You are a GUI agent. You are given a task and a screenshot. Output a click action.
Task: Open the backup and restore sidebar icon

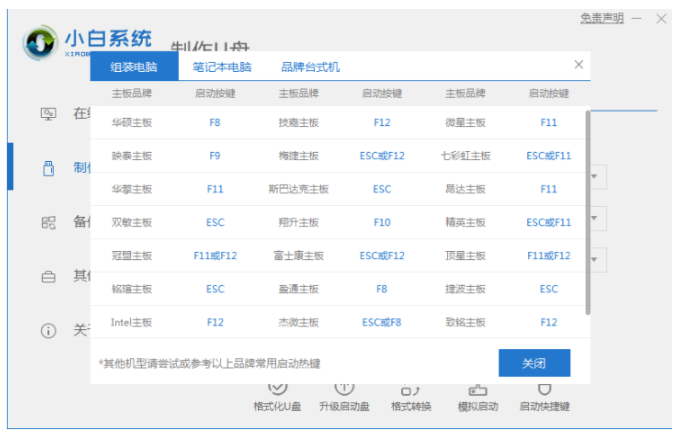pos(48,222)
